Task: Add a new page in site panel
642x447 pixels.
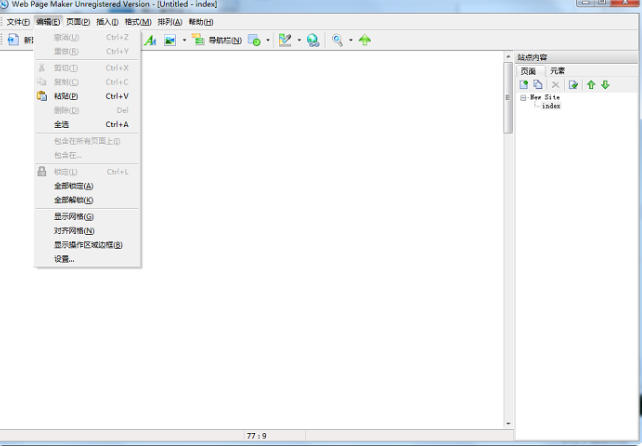Action: [x=524, y=85]
